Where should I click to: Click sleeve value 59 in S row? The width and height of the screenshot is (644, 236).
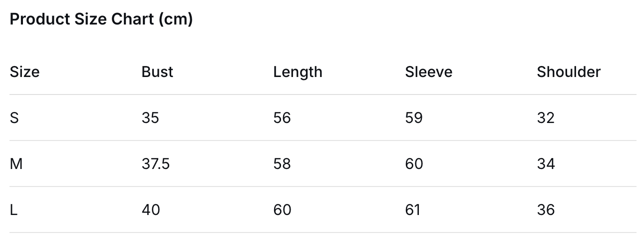click(414, 118)
